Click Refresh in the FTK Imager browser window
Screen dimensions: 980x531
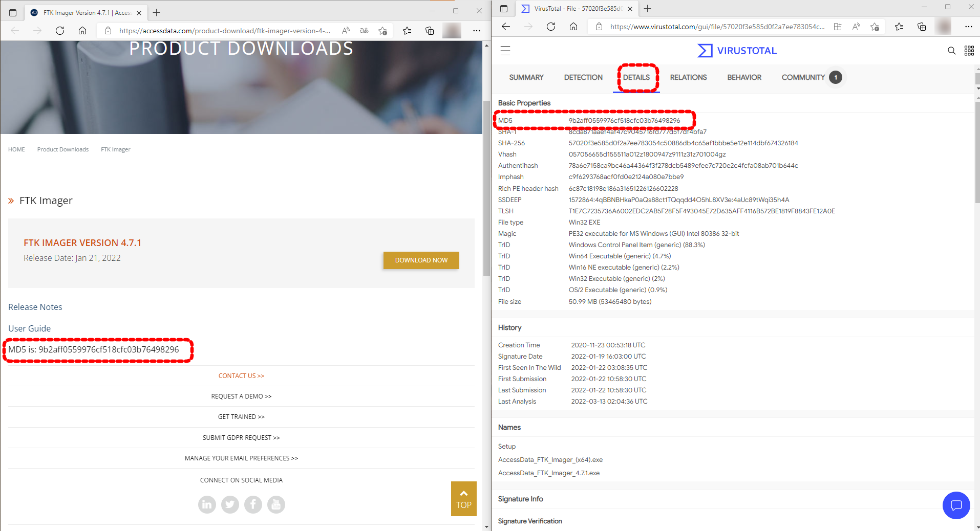[x=60, y=31]
